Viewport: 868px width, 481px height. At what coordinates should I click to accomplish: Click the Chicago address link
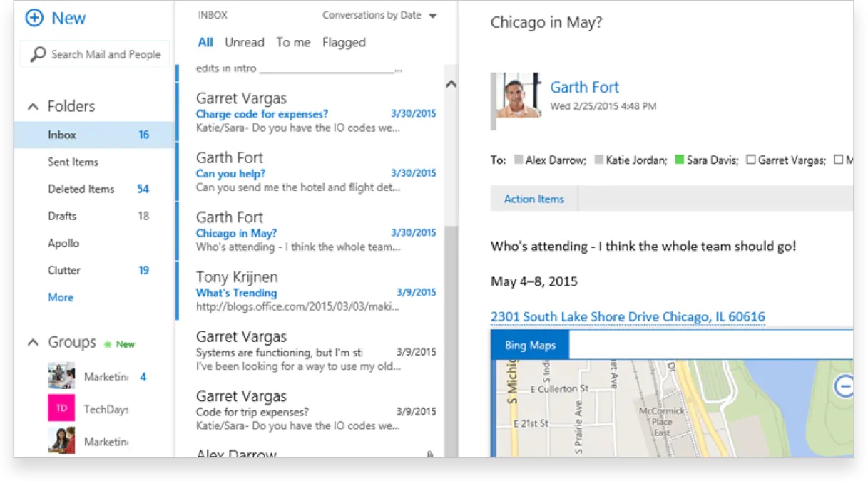tap(628, 316)
